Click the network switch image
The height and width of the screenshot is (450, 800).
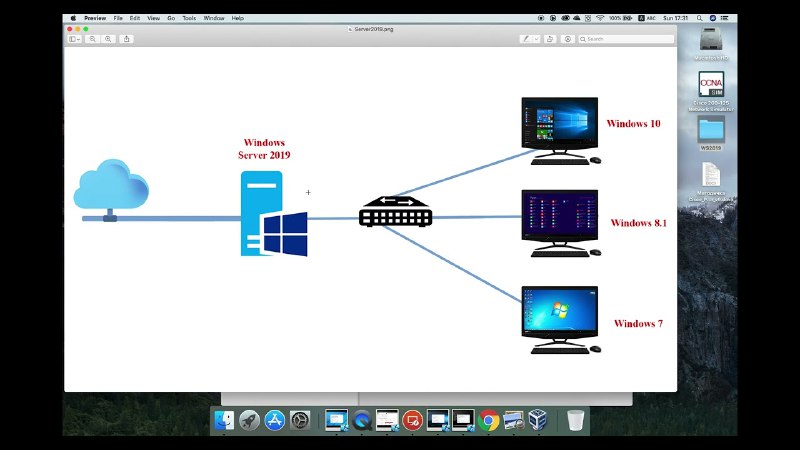tap(395, 211)
